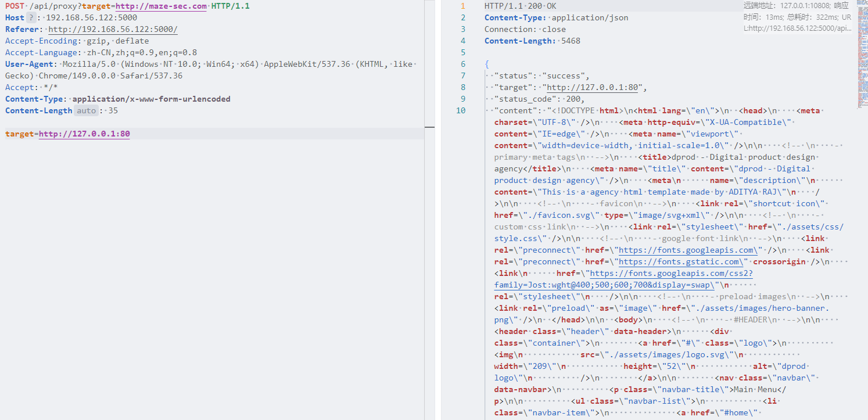
Task: Open the http://maze-sec.com link in request line
Action: pos(161,6)
